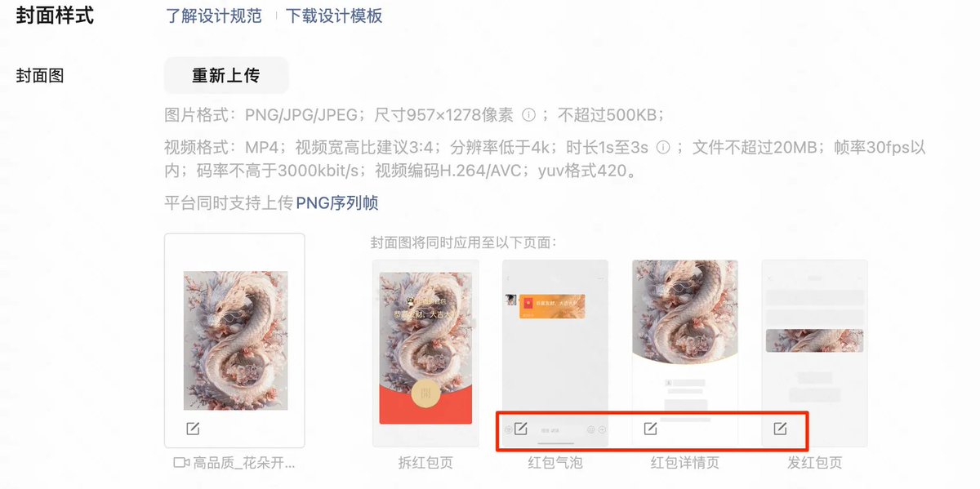Click info icon after 时长1s至3s
Image resolution: width=980 pixels, height=489 pixels.
click(x=663, y=148)
